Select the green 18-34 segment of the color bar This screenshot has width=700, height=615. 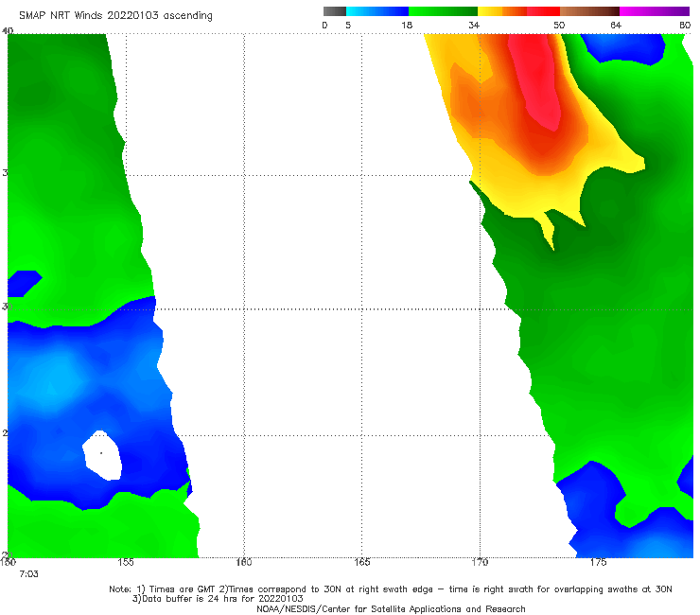pos(443,11)
